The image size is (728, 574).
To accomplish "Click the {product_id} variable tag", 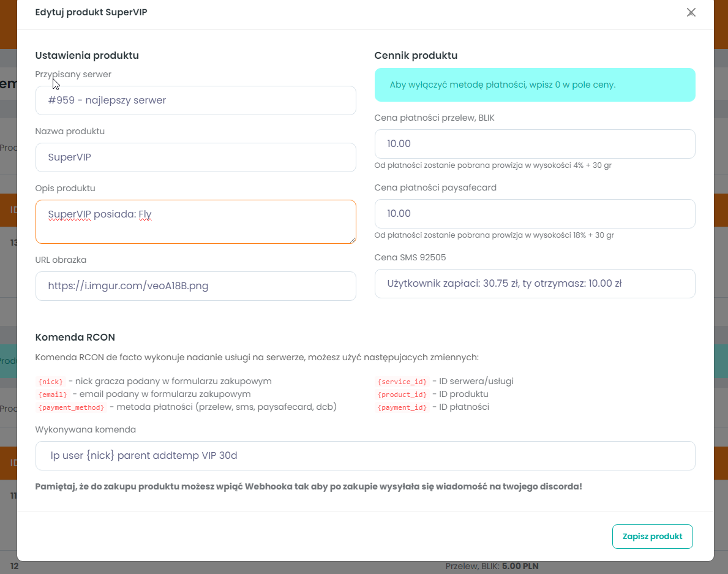I will click(x=402, y=395).
